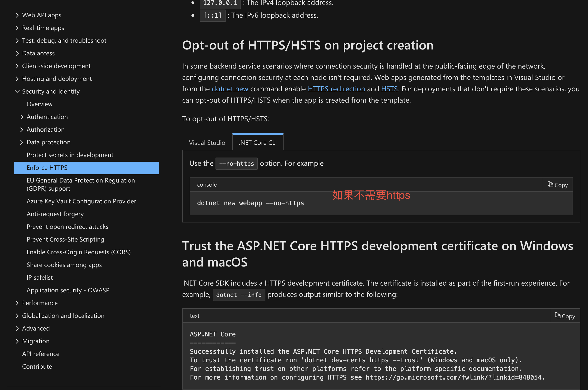Collapse the Security and Identity section
Screen dimensions: 588x390
(17, 91)
